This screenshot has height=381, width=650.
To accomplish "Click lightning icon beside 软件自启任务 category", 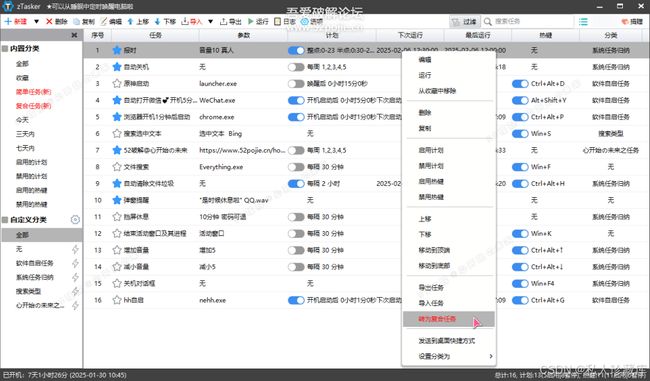I will (75, 263).
